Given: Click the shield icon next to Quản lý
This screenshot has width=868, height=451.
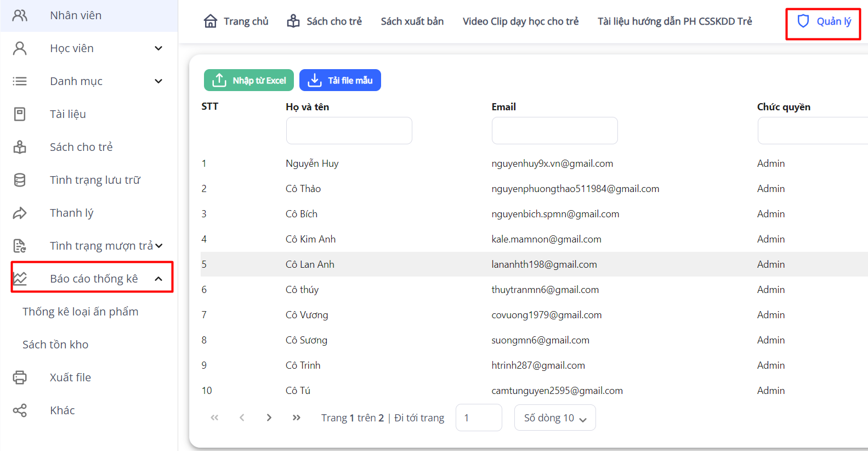Looking at the screenshot, I should click(x=803, y=21).
